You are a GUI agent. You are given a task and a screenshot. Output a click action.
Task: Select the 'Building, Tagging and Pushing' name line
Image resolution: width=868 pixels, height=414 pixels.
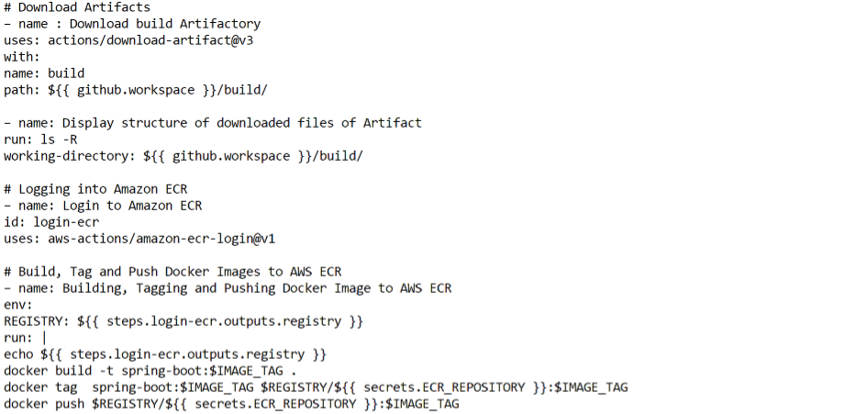coord(228,288)
